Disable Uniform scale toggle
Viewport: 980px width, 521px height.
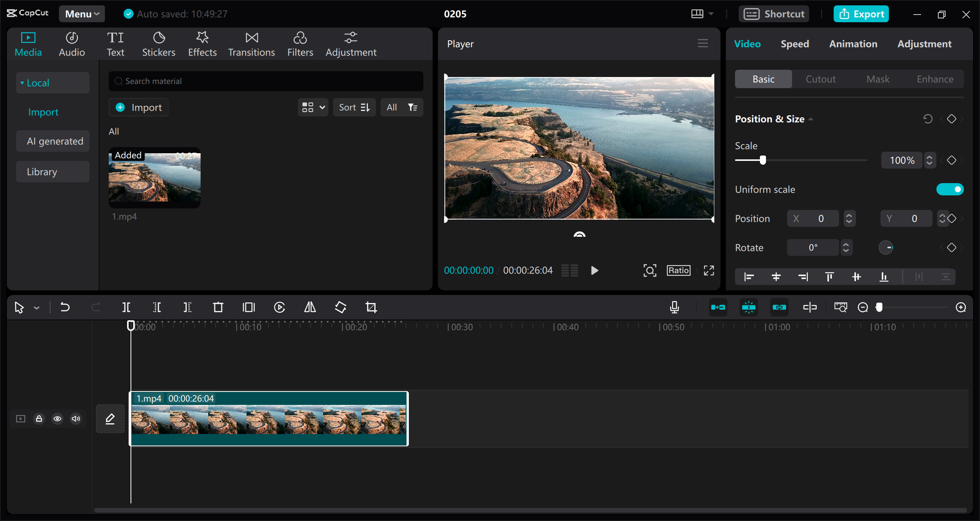(950, 189)
